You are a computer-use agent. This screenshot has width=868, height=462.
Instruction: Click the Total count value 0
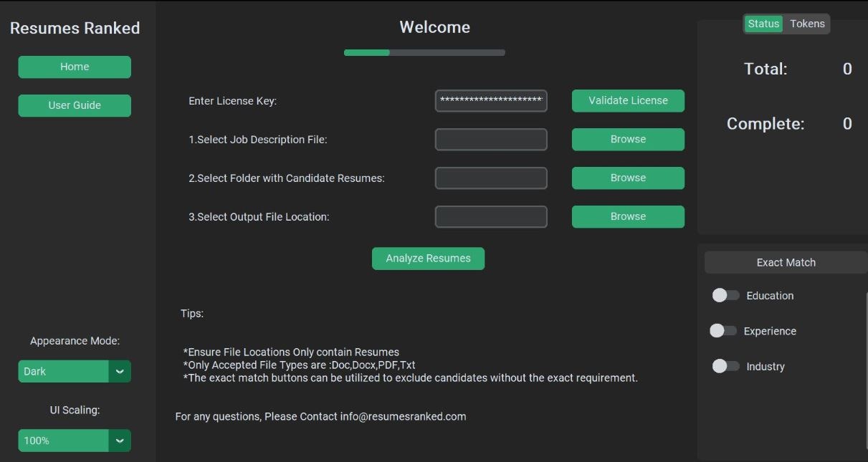pyautogui.click(x=847, y=69)
